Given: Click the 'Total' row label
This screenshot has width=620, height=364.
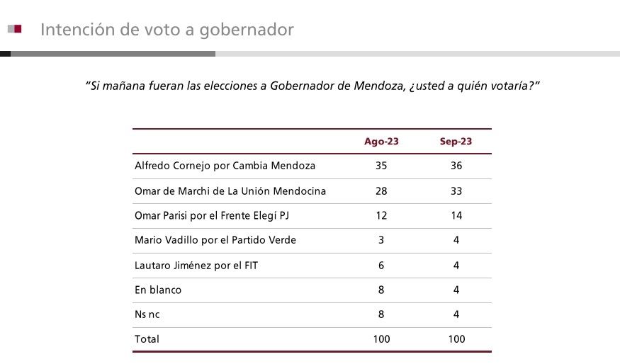Looking at the screenshot, I should 147,339.
